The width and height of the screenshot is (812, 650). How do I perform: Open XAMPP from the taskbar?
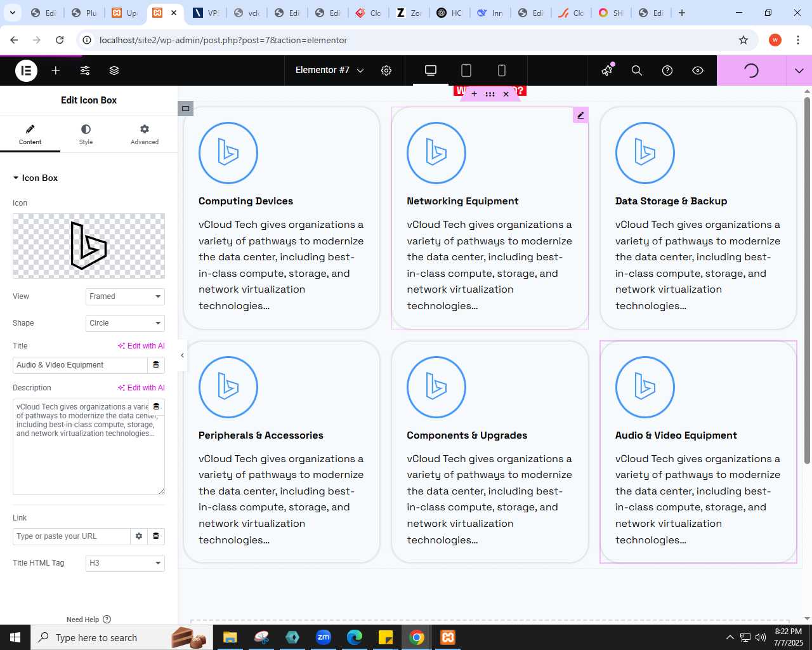coord(448,637)
